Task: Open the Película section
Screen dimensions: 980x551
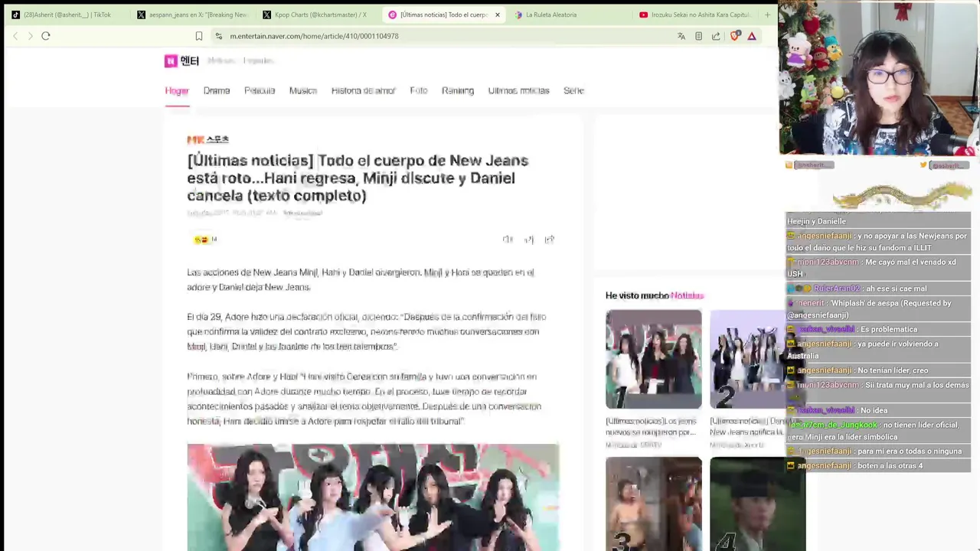Action: click(260, 90)
